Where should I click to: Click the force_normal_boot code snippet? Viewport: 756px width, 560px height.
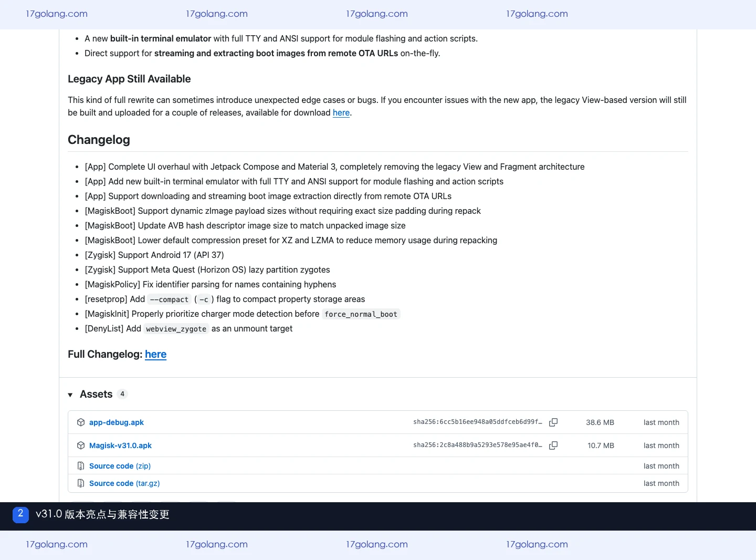[361, 314]
